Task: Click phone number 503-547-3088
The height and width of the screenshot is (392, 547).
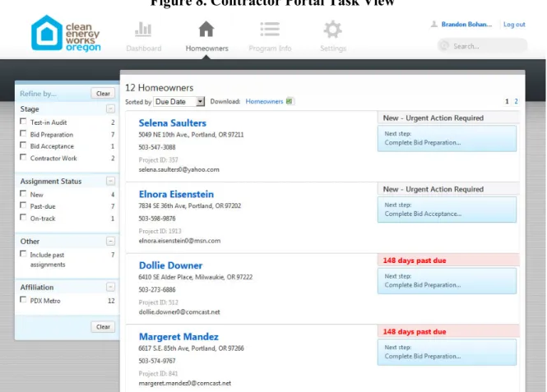Action: point(157,147)
